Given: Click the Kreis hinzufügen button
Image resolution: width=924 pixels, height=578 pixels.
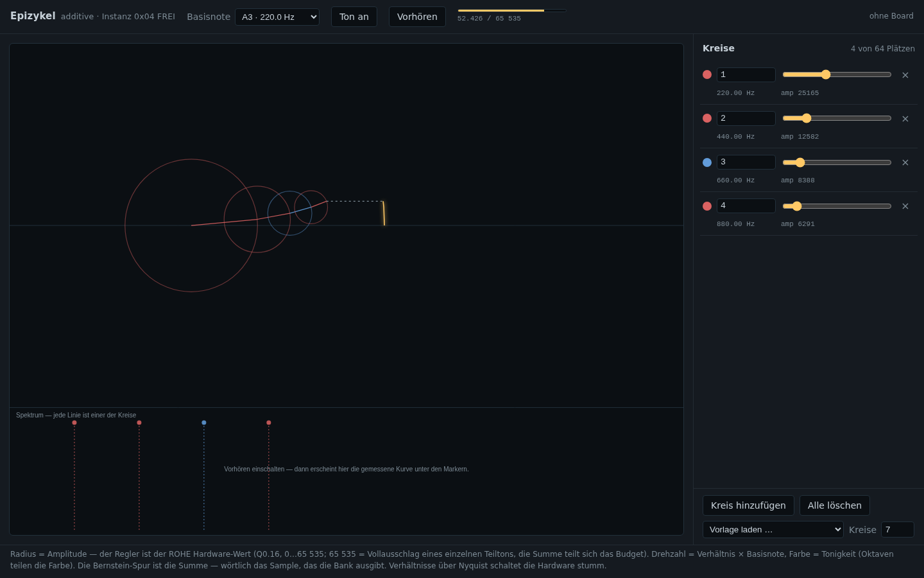Looking at the screenshot, I should (x=748, y=505).
